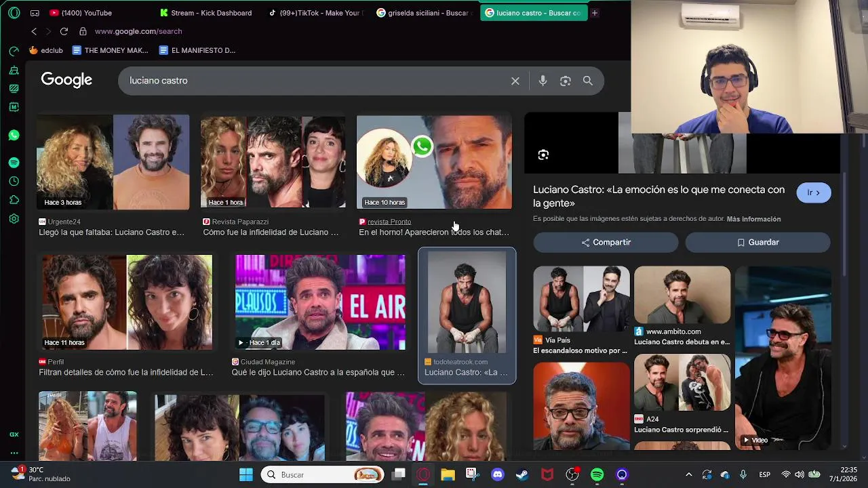The width and height of the screenshot is (868, 488).
Task: Go back to the previous page
Action: pos(34,31)
